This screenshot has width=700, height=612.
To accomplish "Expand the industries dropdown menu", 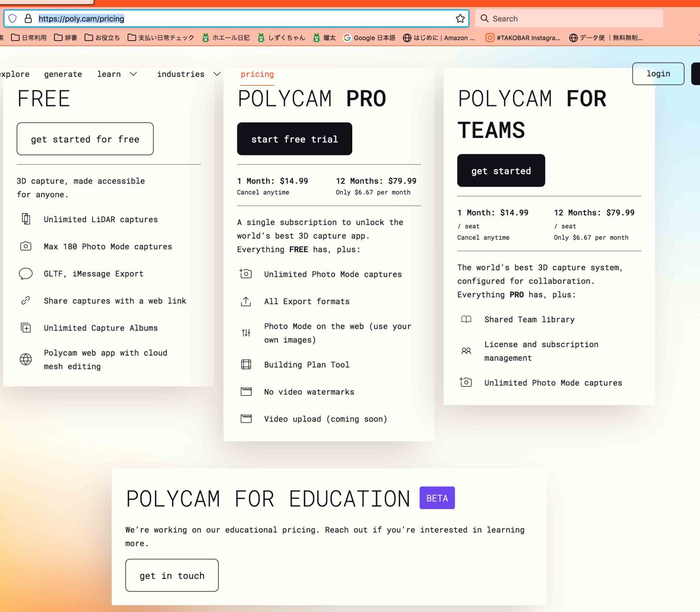I will pos(188,74).
